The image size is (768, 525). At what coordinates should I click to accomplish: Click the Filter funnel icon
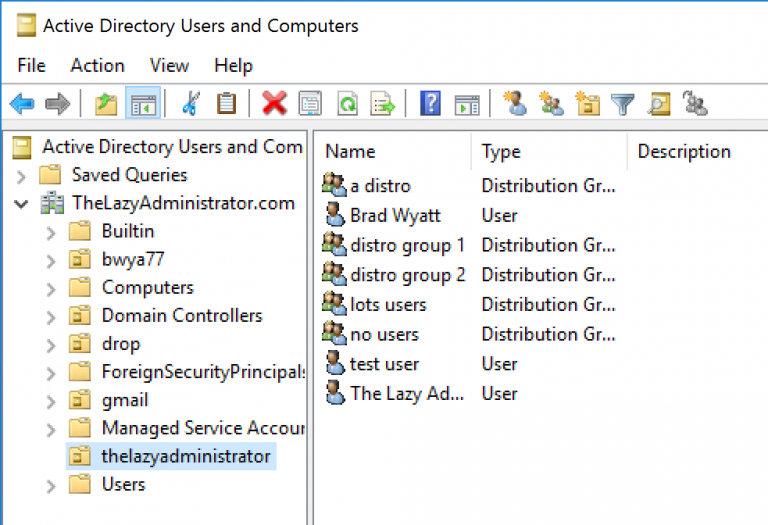tap(623, 104)
